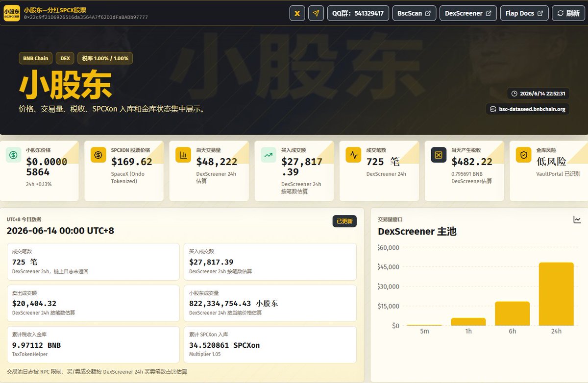This screenshot has width=588, height=383.
Task: Click the contract address 0x22c9f21D… text
Action: point(86,17)
